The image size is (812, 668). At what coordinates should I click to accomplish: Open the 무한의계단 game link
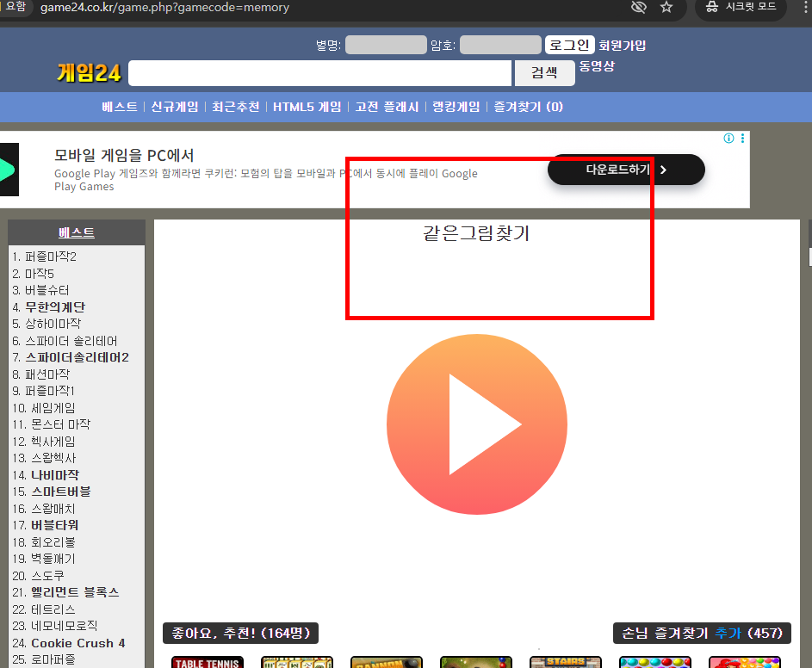(53, 306)
